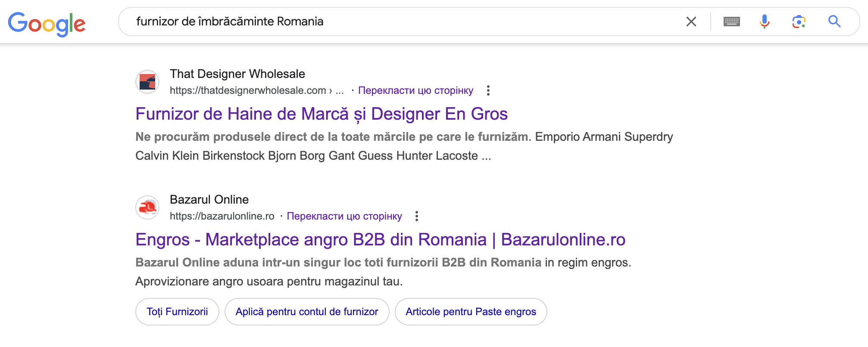Translate the That Designer Wholesale page
This screenshot has height=347, width=868.
(415, 90)
